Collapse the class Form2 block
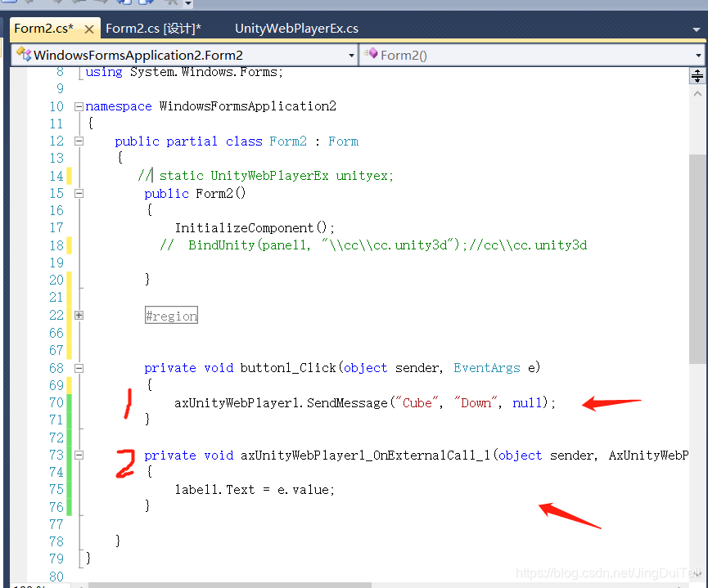 [x=79, y=141]
